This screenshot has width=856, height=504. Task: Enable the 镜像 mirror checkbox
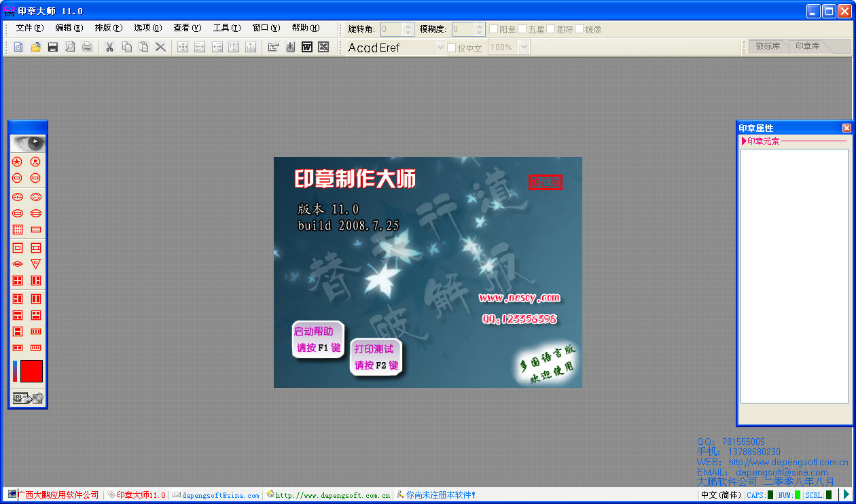coord(579,29)
